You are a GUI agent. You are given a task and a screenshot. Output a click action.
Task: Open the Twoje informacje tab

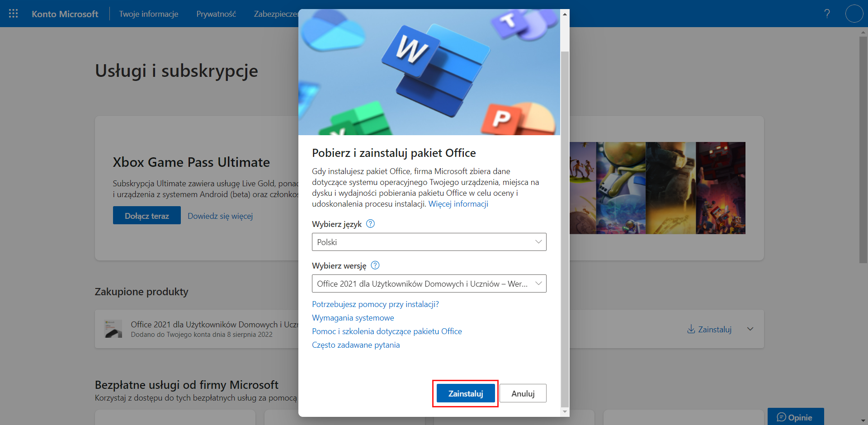tap(149, 14)
